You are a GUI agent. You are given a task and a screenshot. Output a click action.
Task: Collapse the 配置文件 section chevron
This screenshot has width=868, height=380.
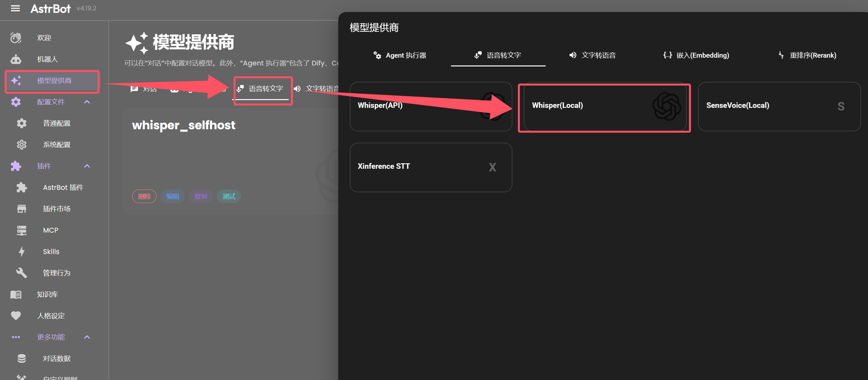tap(87, 102)
